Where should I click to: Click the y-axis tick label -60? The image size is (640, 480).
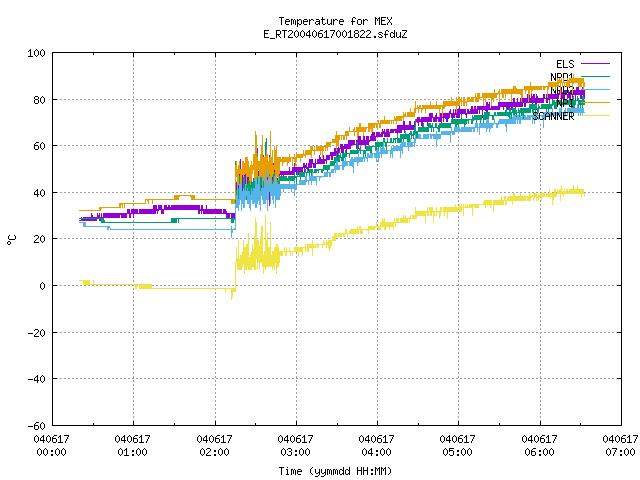tap(36, 426)
